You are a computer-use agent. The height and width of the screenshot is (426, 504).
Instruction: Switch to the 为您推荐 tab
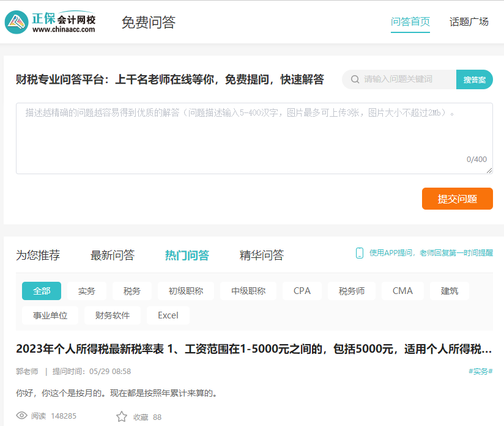coord(38,255)
